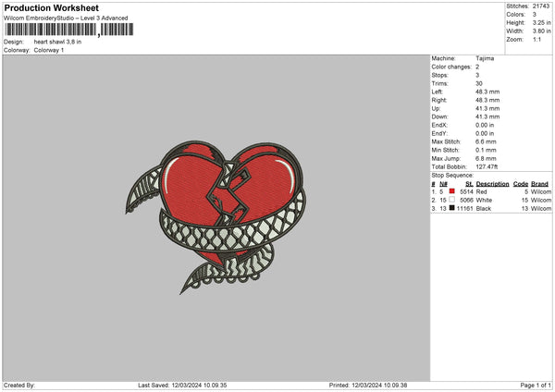Screen dimensions: 555x392
Task: Click the Colors value 3
Action: (535, 15)
